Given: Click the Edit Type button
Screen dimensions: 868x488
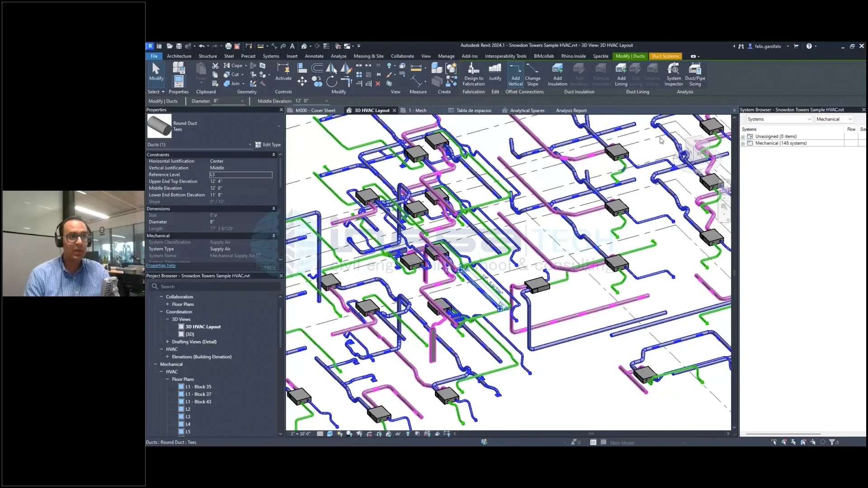Looking at the screenshot, I should [268, 145].
